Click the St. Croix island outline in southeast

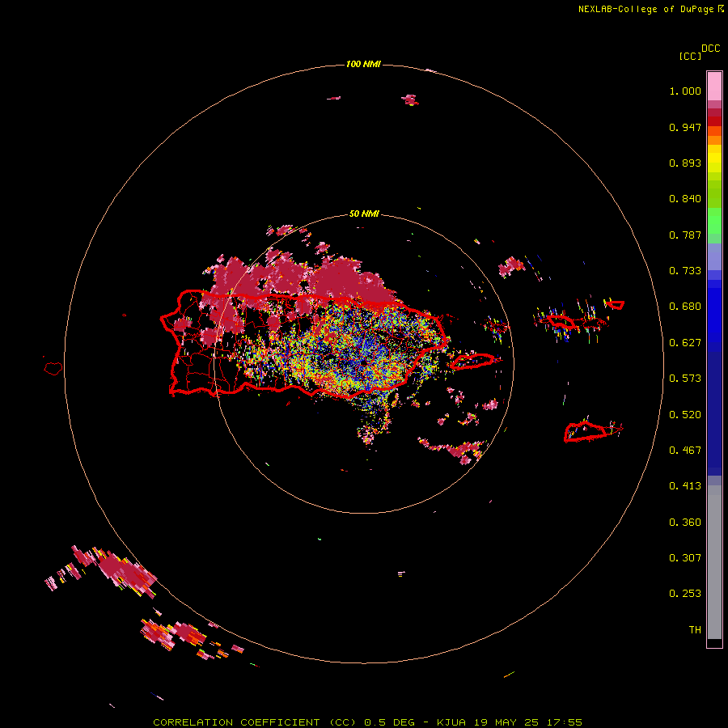click(x=586, y=432)
